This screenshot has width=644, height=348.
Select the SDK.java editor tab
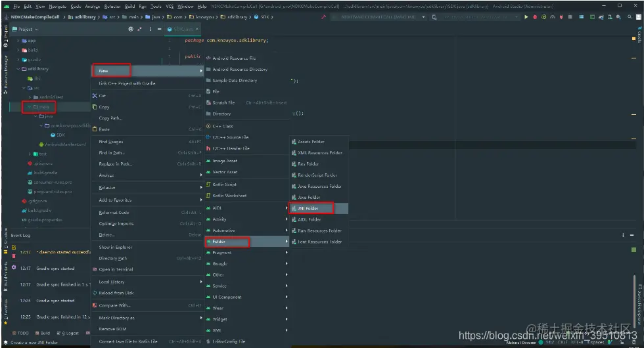coord(183,29)
